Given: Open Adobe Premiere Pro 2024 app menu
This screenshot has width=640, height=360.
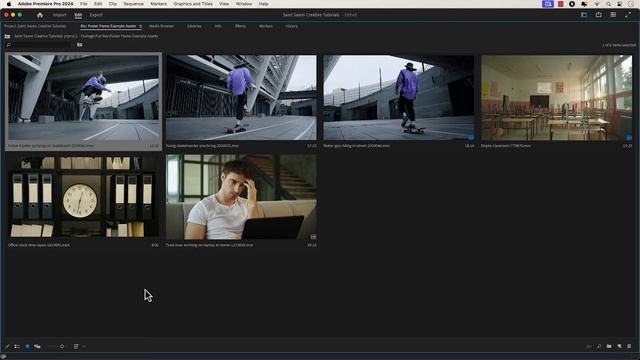Looking at the screenshot, I should point(45,4).
